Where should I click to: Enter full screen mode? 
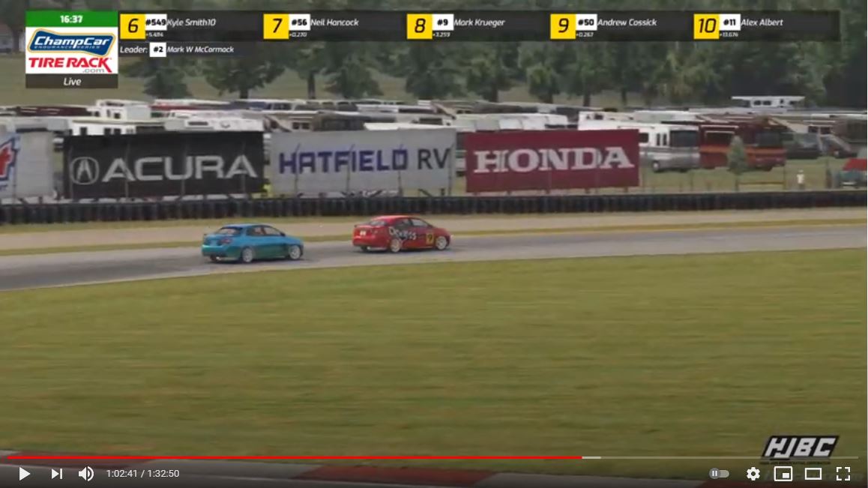point(843,474)
